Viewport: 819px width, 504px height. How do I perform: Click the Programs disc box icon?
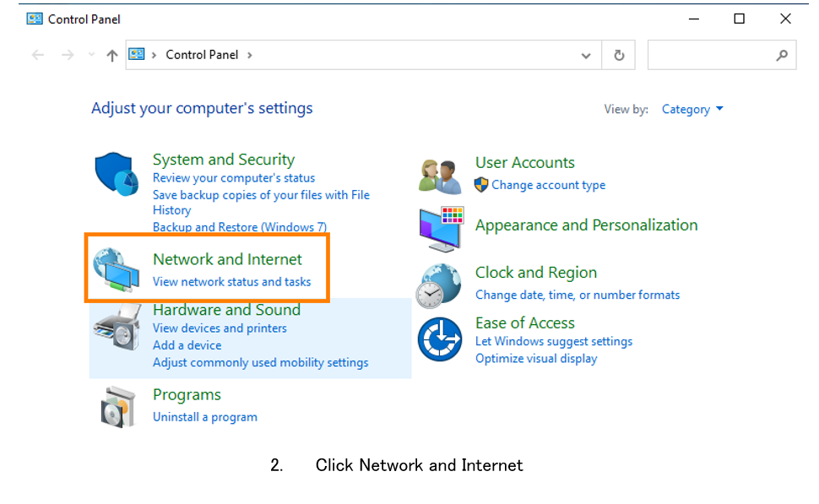(116, 406)
